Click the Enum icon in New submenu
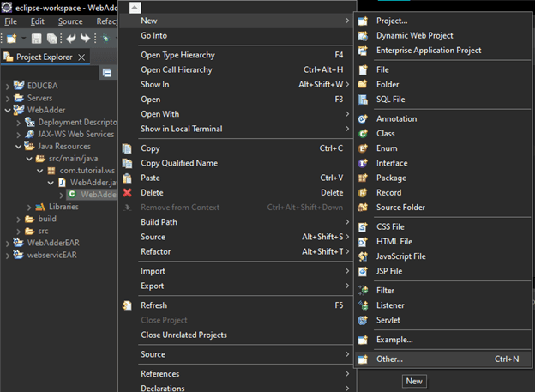The height and width of the screenshot is (392, 535). [x=363, y=148]
